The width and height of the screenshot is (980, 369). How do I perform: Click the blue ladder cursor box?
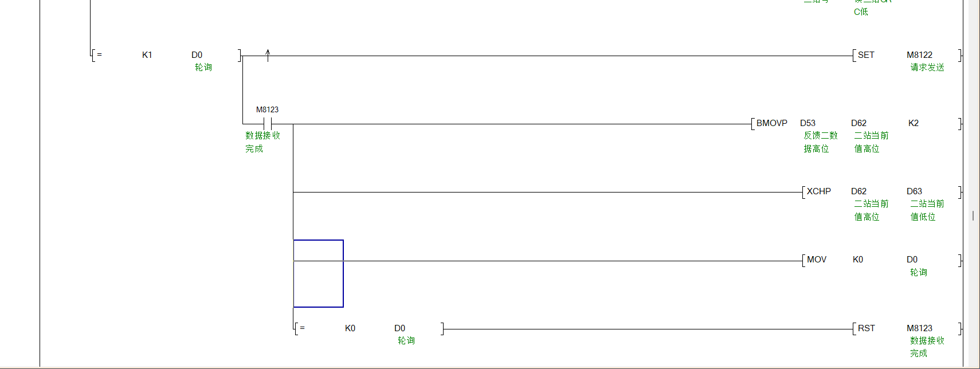(x=318, y=273)
